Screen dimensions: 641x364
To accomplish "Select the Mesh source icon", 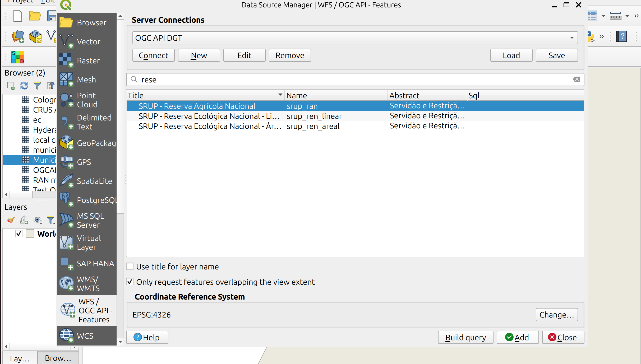I will coord(66,80).
